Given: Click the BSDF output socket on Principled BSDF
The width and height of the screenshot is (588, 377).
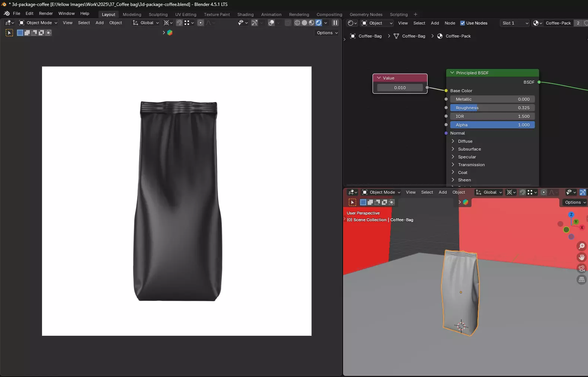Looking at the screenshot, I should (x=539, y=82).
